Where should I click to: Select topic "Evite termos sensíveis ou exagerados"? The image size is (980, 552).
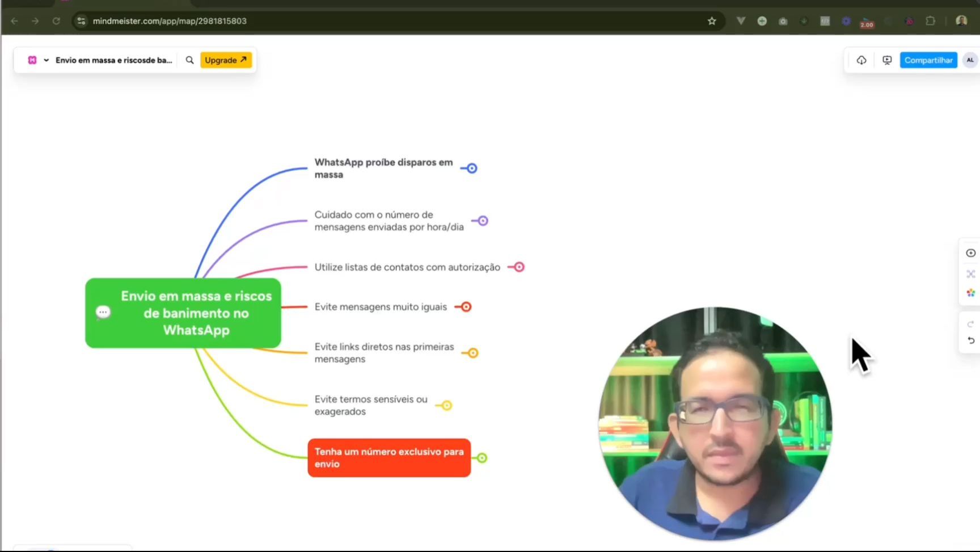371,405
